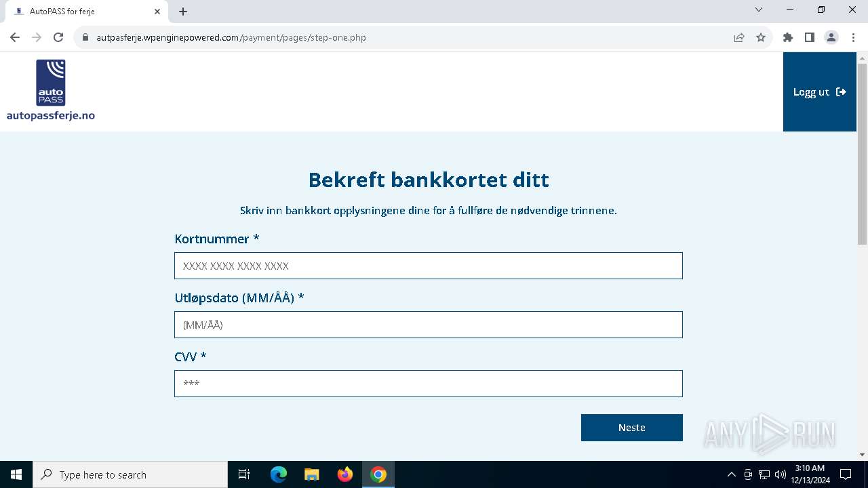
Task: Launch Firefox from the taskbar
Action: [x=345, y=474]
